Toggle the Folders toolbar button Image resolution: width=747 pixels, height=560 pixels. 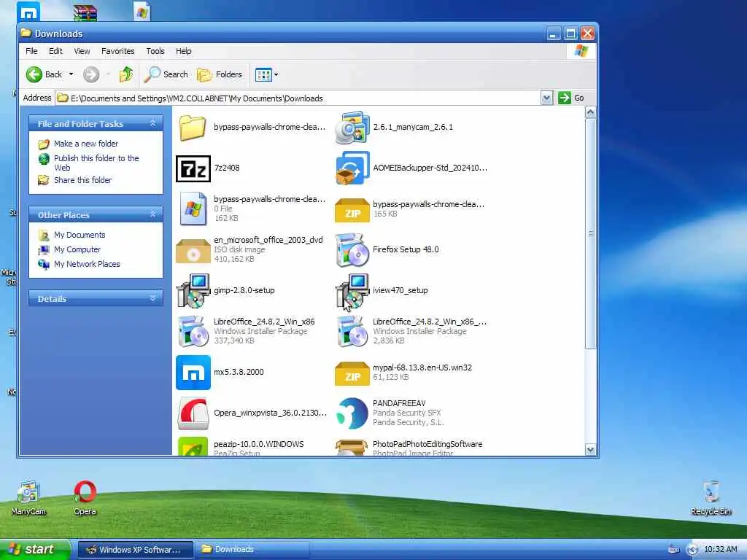pyautogui.click(x=220, y=74)
